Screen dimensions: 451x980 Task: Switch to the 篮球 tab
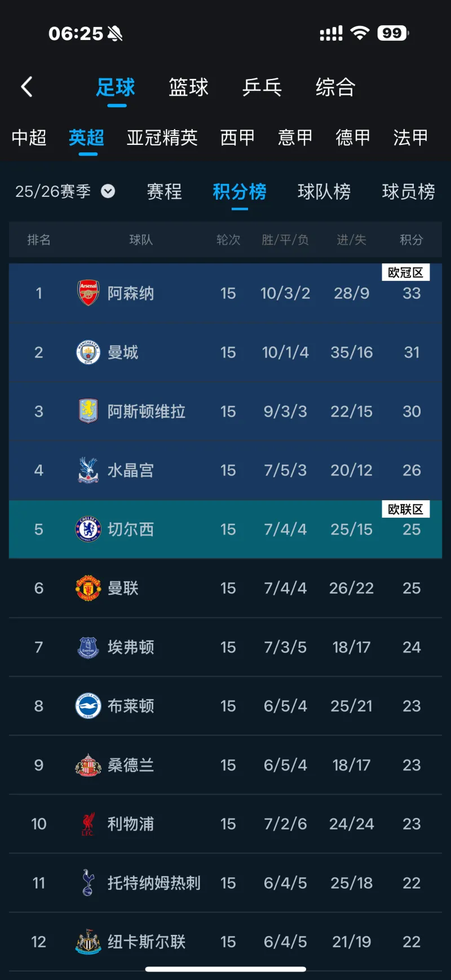pos(188,87)
